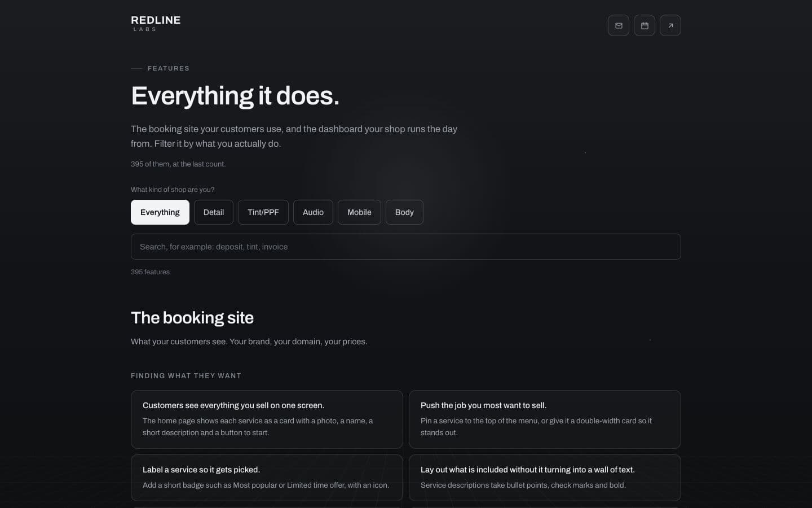Click the envelope mail icon in header
The height and width of the screenshot is (508, 812).
click(x=619, y=25)
